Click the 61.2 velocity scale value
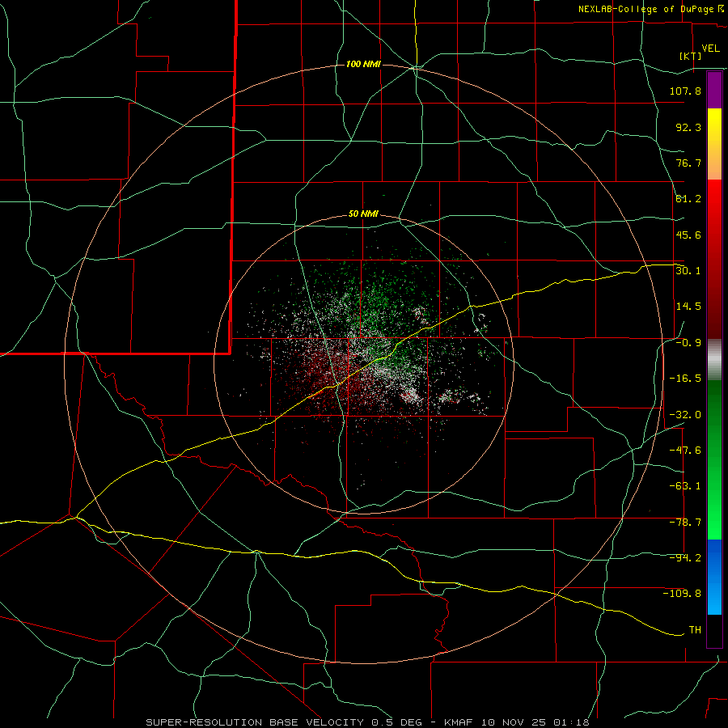 coord(688,199)
